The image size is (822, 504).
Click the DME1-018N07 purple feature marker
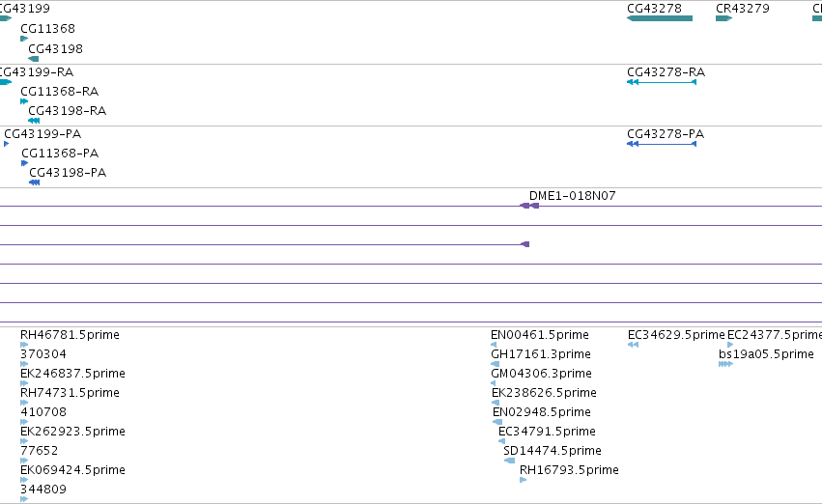pyautogui.click(x=529, y=206)
